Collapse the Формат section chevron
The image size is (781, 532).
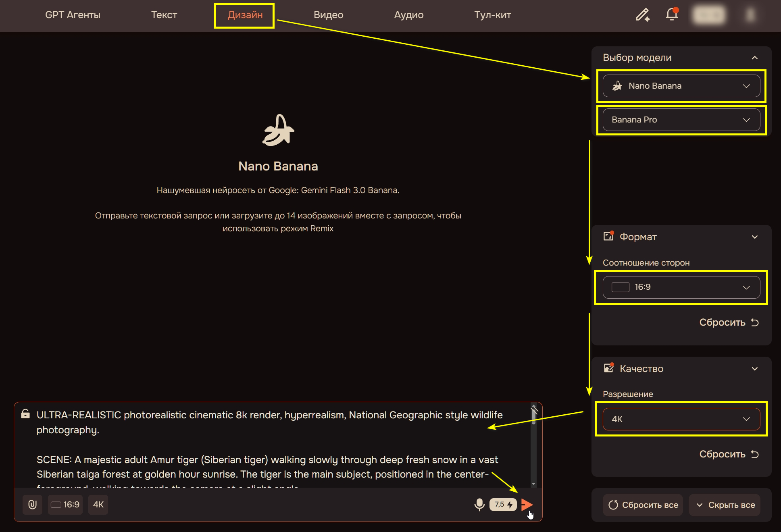[x=755, y=237]
